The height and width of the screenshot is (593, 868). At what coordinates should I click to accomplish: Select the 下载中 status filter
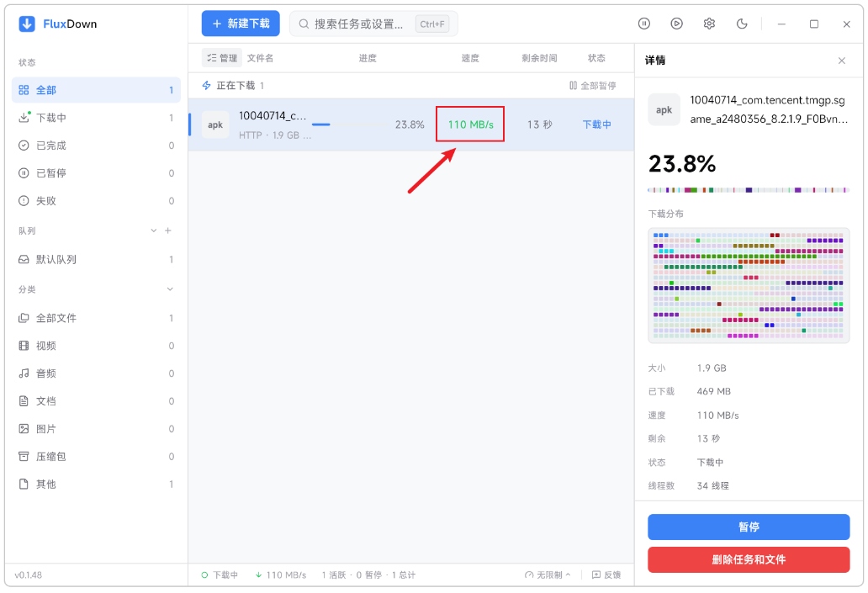coord(97,118)
